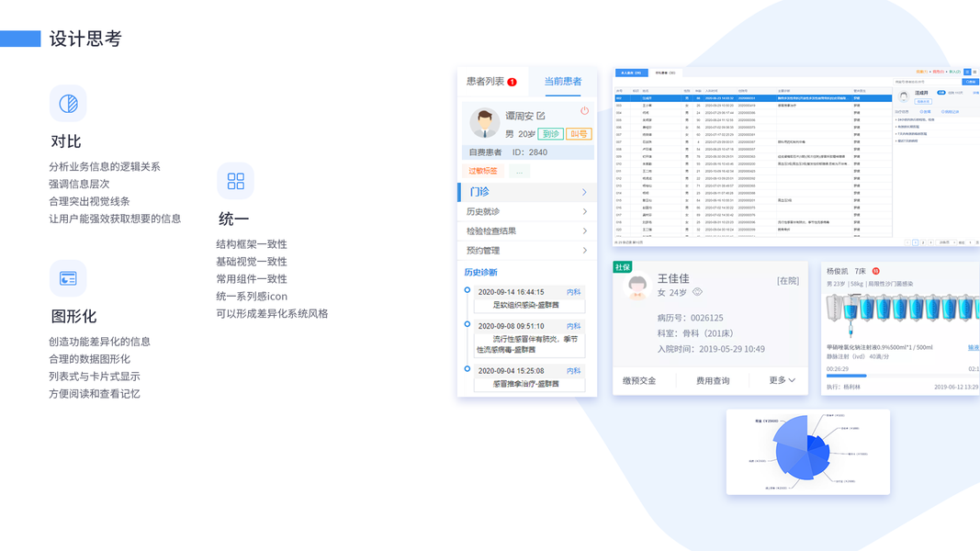980x551 pixels.
Task: Click the 内科 link on 2020-09-14 entry
Action: tap(573, 292)
